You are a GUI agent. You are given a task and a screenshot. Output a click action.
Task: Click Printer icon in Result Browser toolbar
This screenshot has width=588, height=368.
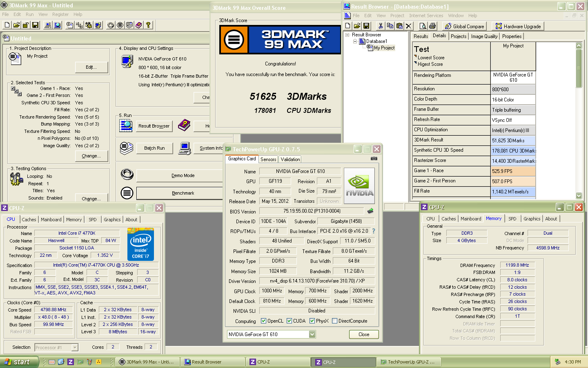click(432, 26)
